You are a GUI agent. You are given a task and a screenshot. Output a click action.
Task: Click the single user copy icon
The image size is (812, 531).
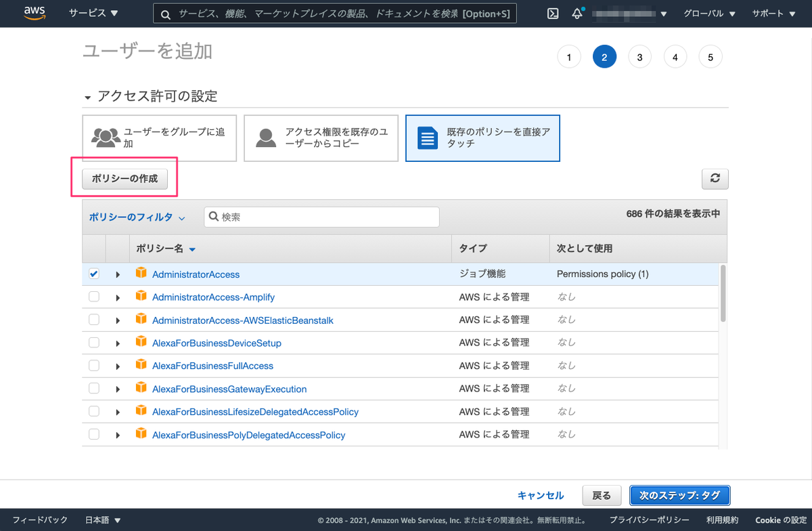point(267,137)
